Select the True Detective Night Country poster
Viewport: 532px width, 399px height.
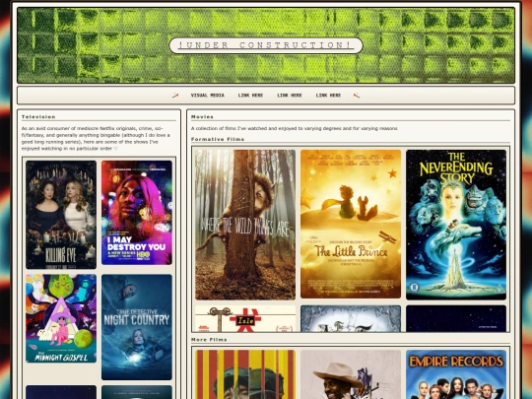pos(137,327)
